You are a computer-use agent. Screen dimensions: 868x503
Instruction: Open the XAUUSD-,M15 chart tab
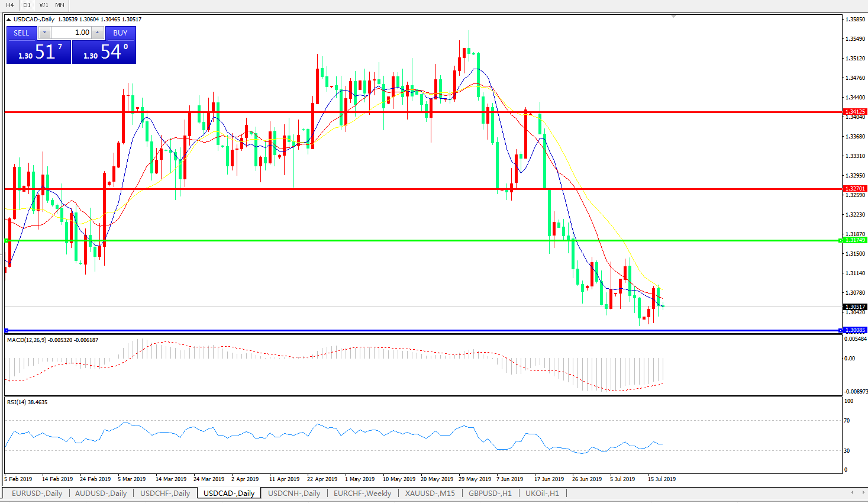tap(430, 493)
